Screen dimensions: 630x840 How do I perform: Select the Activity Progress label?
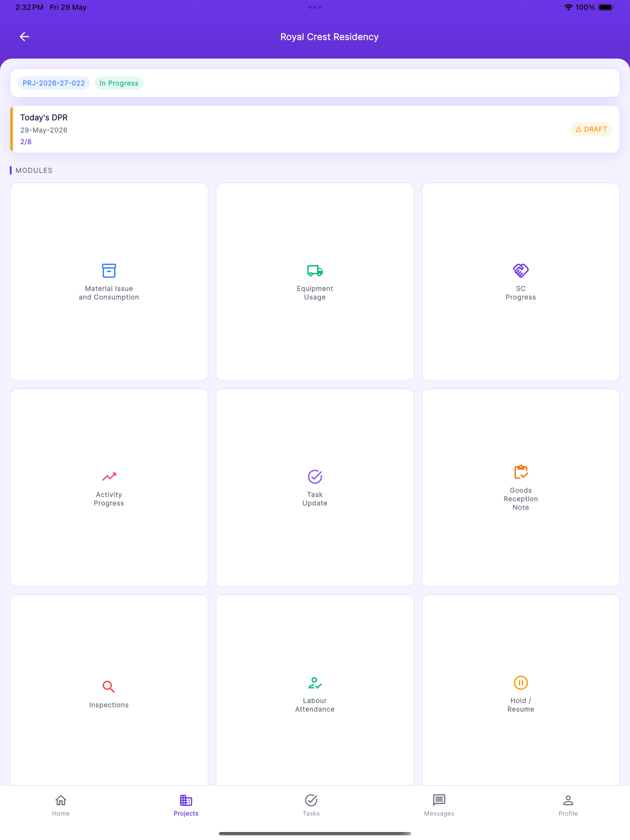coord(109,499)
